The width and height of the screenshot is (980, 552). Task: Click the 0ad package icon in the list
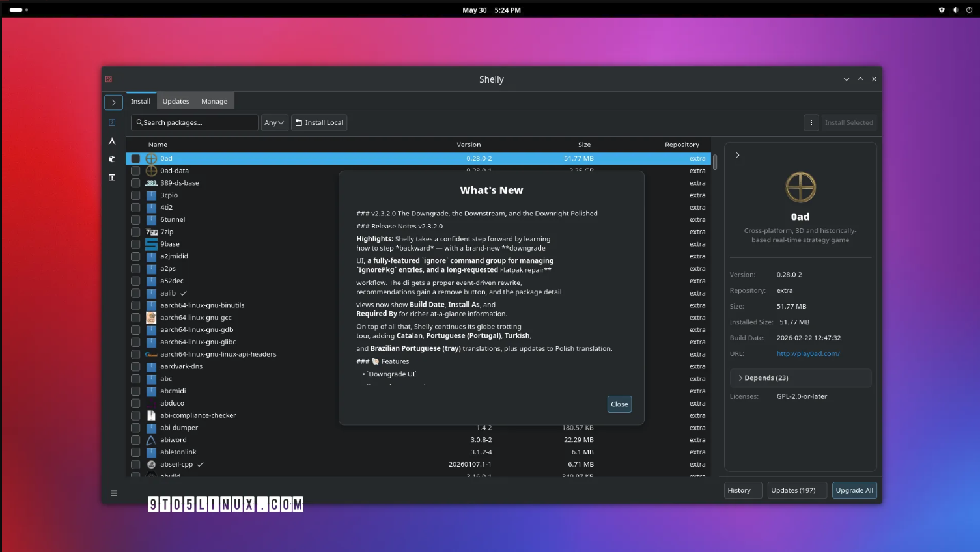click(x=151, y=159)
